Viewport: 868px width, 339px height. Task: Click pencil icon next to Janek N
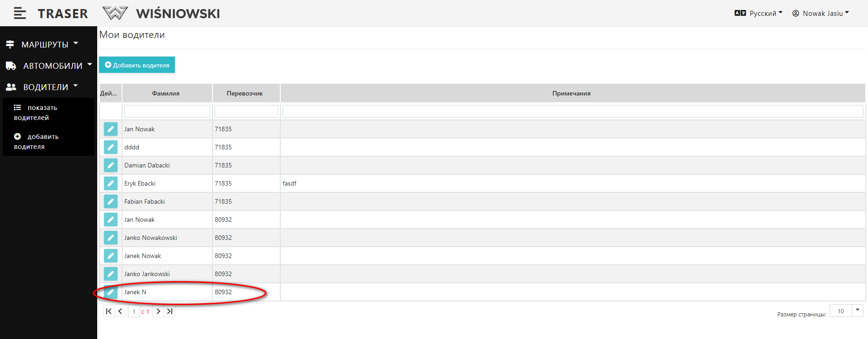[111, 292]
